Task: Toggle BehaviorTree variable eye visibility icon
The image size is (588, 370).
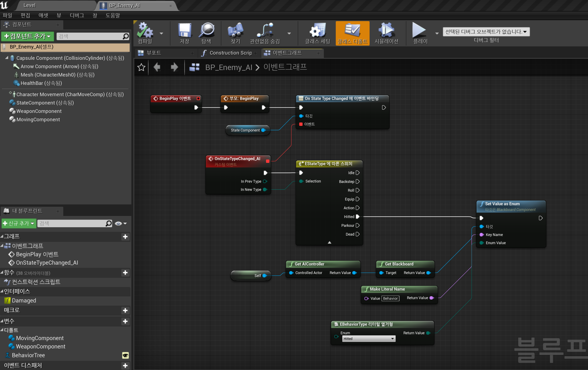Action: click(125, 355)
